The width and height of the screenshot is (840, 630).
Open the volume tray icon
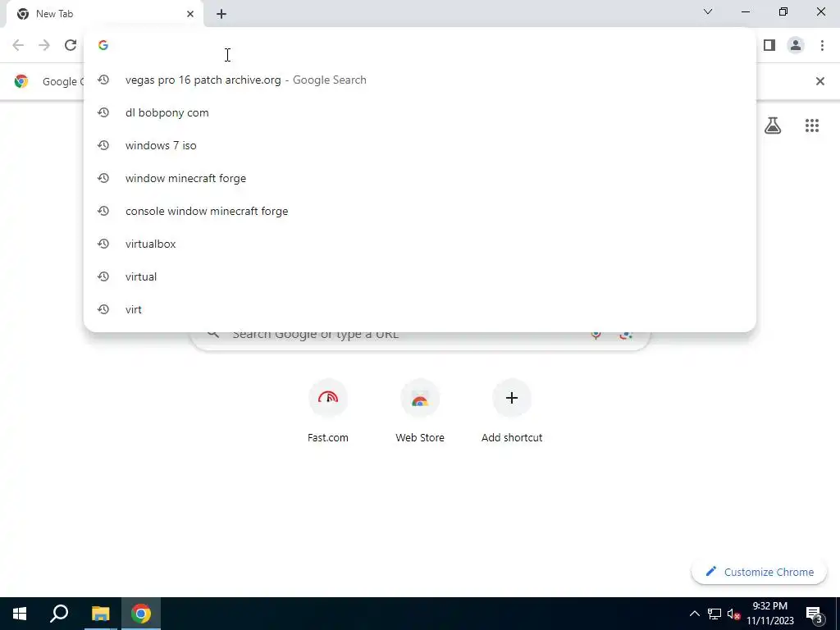pos(733,614)
